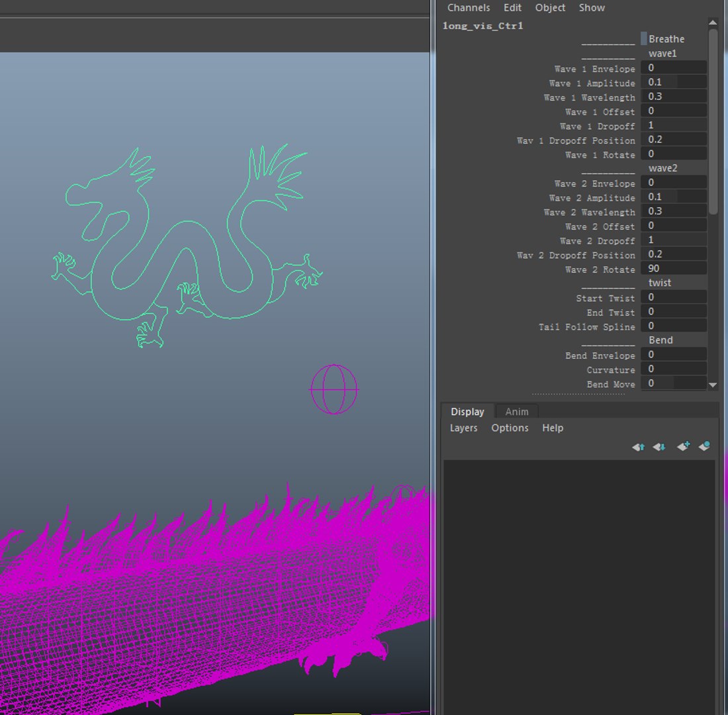Open the layer editor Options menu

pyautogui.click(x=510, y=428)
